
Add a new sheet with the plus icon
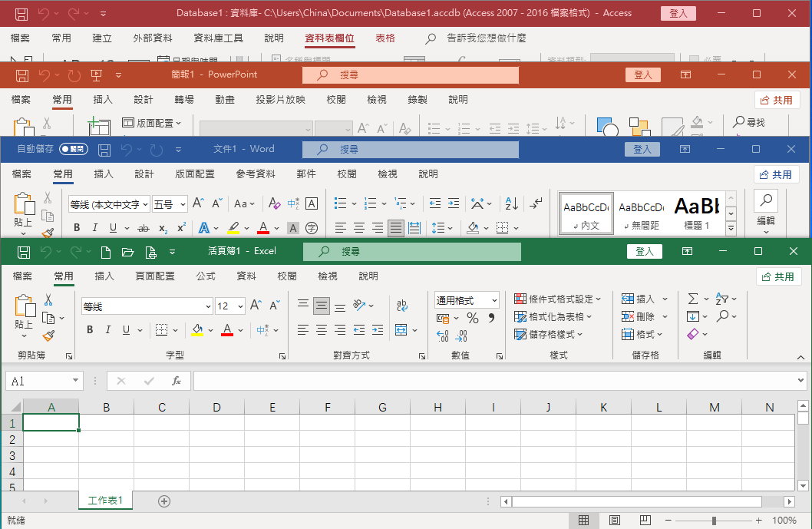(163, 501)
